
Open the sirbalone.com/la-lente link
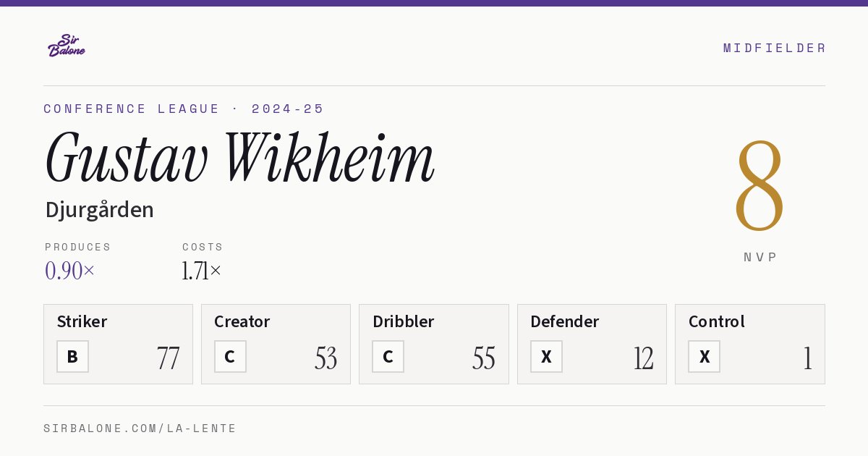pyautogui.click(x=140, y=428)
